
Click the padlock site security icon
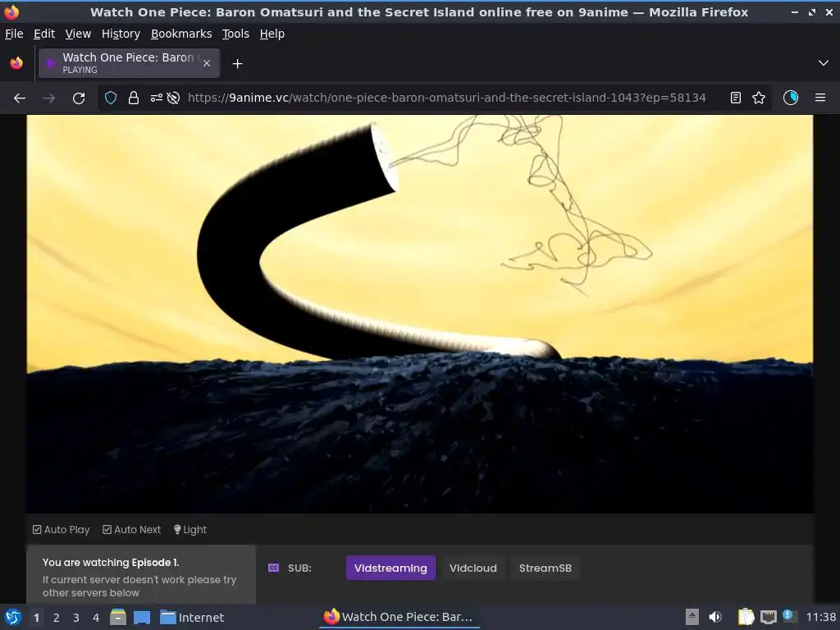point(134,98)
